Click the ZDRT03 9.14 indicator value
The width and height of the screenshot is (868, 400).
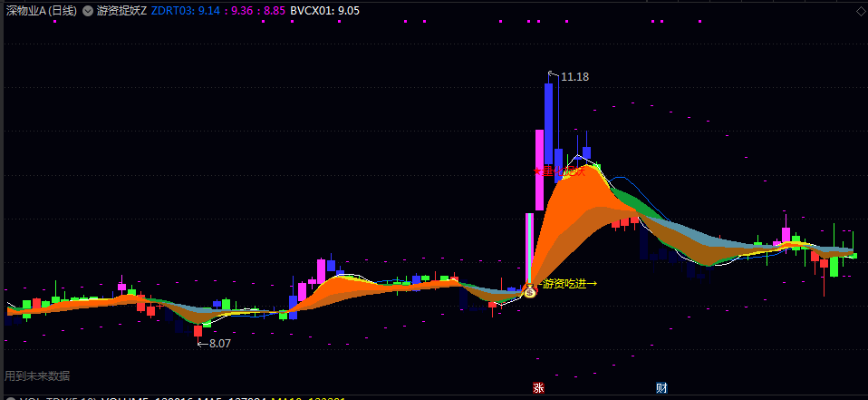[x=180, y=11]
